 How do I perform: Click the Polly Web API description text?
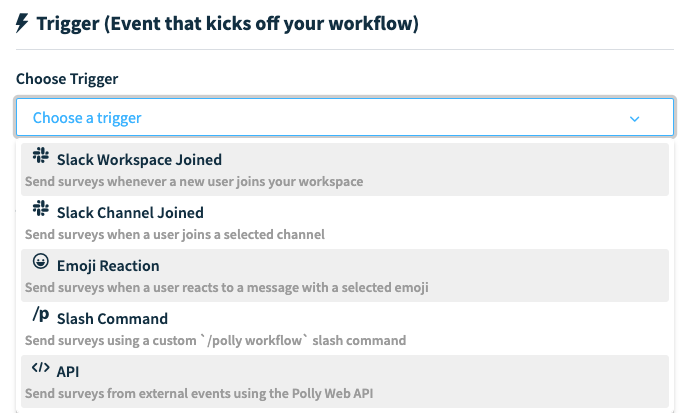click(x=199, y=393)
